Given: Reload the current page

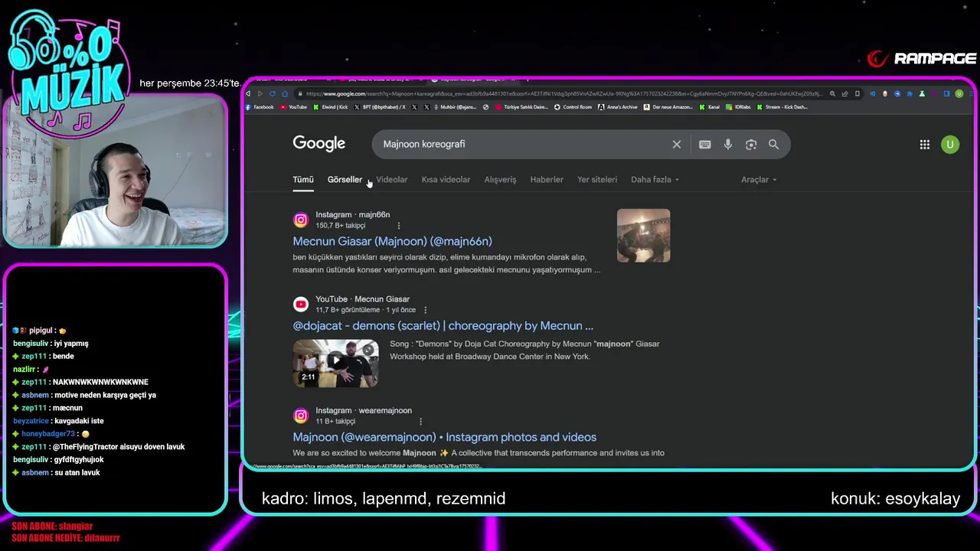Looking at the screenshot, I should pyautogui.click(x=273, y=93).
